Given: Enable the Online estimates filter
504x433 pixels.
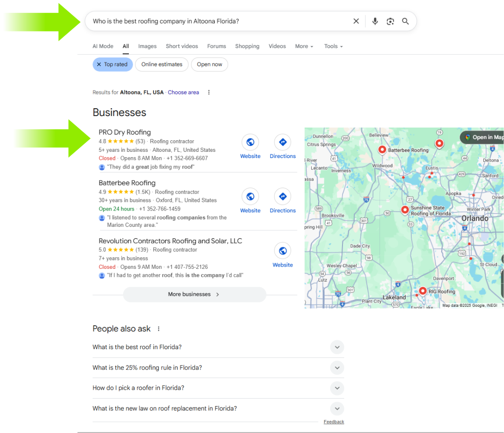Looking at the screenshot, I should click(x=162, y=64).
